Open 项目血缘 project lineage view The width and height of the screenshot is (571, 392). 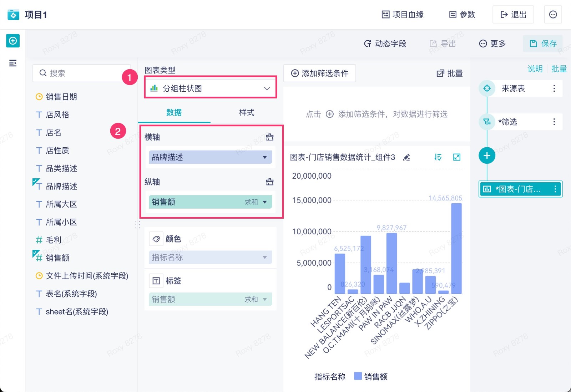coord(403,15)
